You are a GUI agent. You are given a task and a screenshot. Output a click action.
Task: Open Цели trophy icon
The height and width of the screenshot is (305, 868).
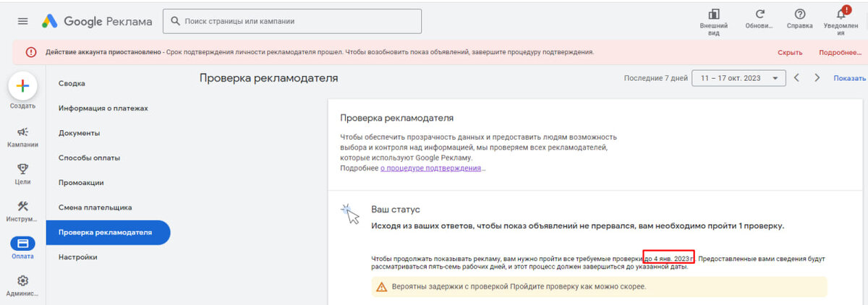[x=22, y=169]
